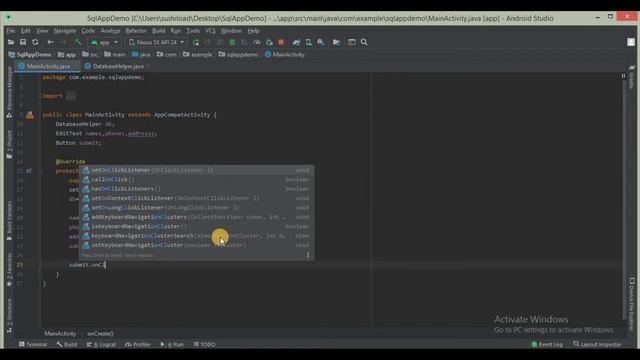The width and height of the screenshot is (640, 360).
Task: Open the Tools menu
Action: pyautogui.click(x=193, y=31)
